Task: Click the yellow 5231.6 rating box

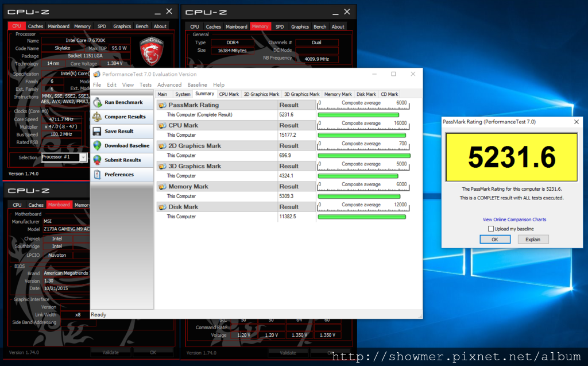Action: 512,157
